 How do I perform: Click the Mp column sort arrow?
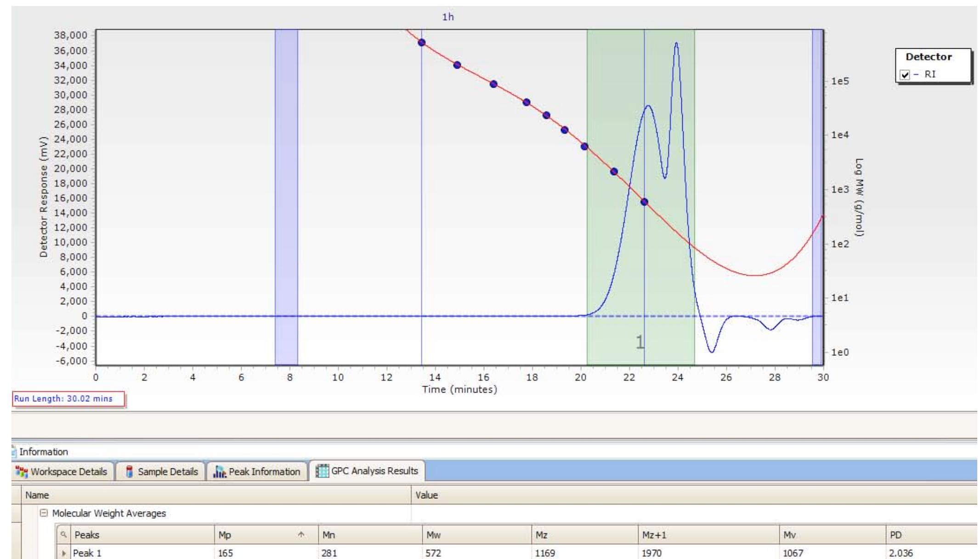tap(301, 535)
